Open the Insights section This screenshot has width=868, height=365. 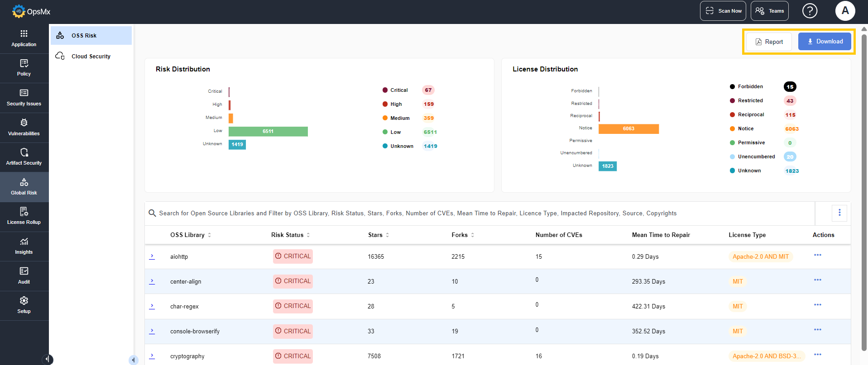pyautogui.click(x=24, y=246)
